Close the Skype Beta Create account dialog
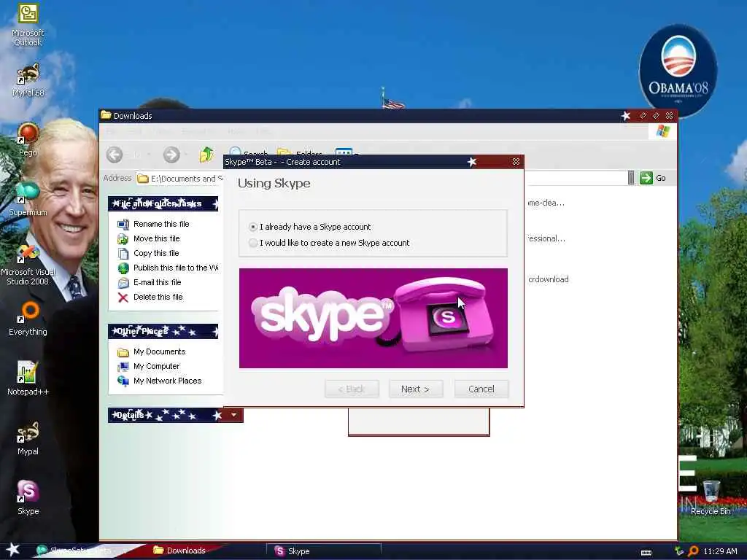The height and width of the screenshot is (560, 747). 516,162
